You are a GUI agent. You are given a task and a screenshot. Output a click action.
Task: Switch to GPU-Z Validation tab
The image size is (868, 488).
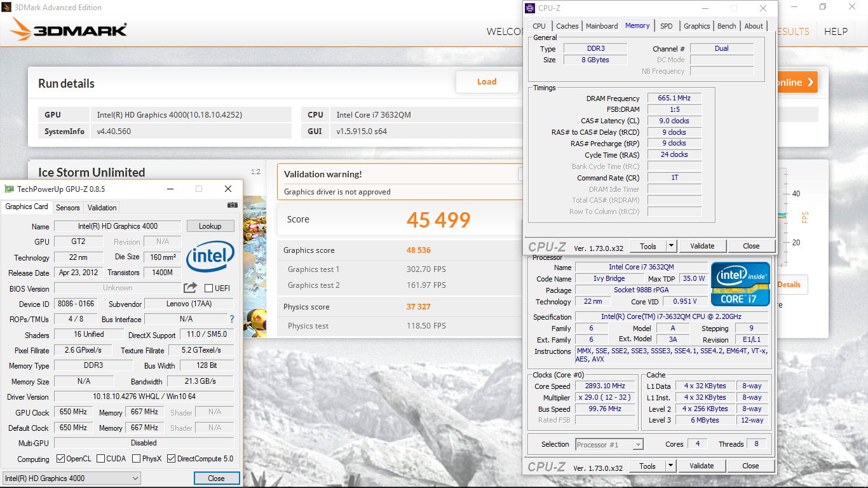click(102, 208)
